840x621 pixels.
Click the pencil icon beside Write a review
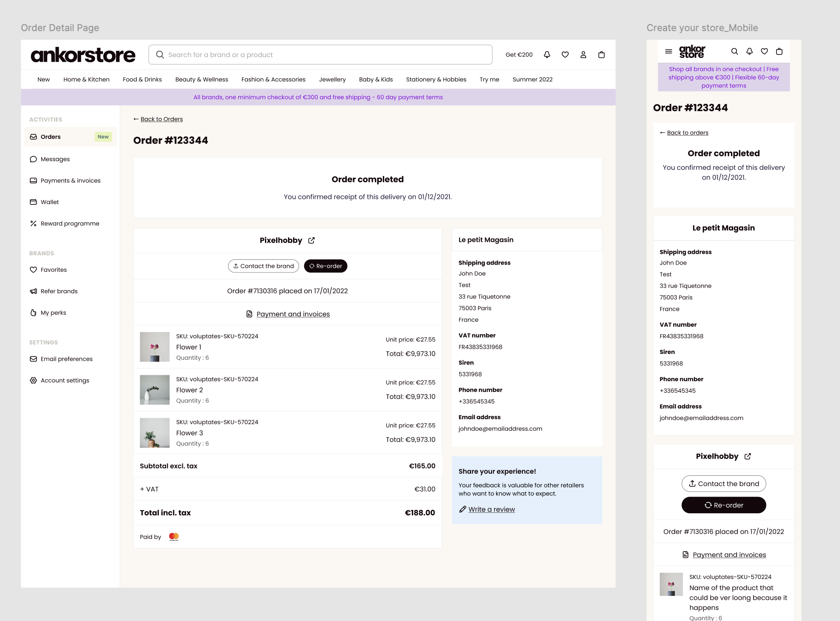click(463, 509)
